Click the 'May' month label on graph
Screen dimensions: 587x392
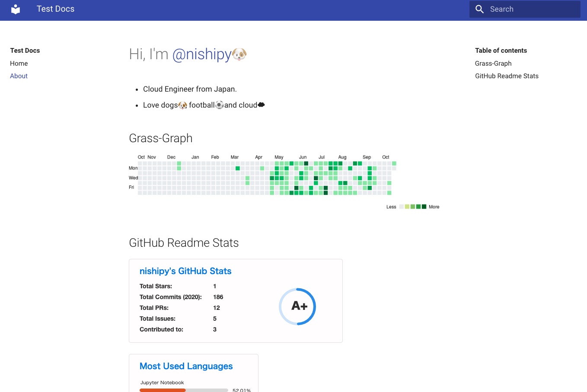(x=279, y=157)
